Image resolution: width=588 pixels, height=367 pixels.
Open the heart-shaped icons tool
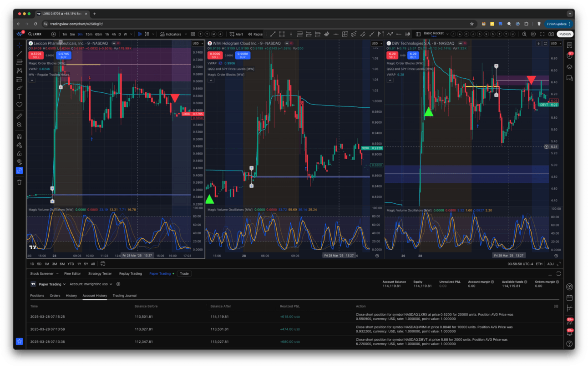(19, 105)
